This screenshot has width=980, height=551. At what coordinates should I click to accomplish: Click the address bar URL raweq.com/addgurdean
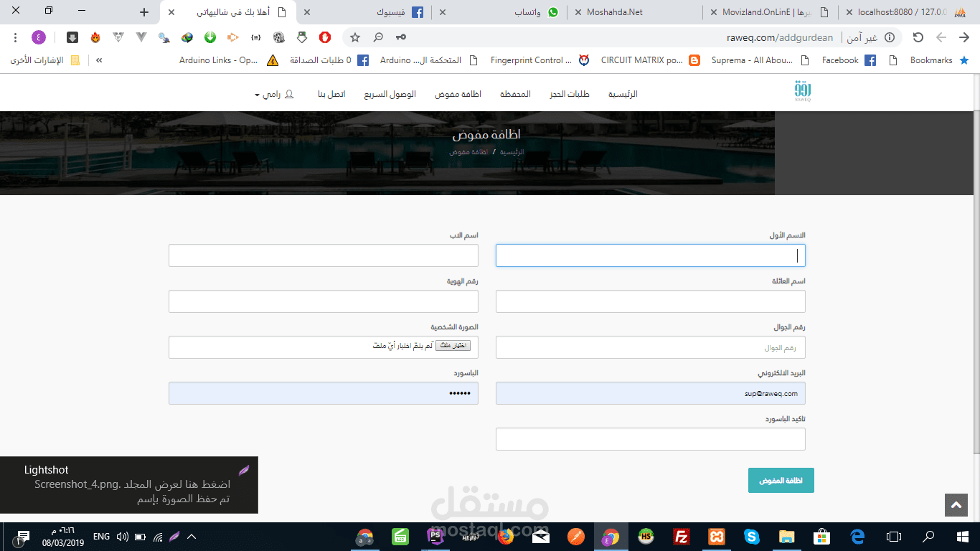[778, 37]
